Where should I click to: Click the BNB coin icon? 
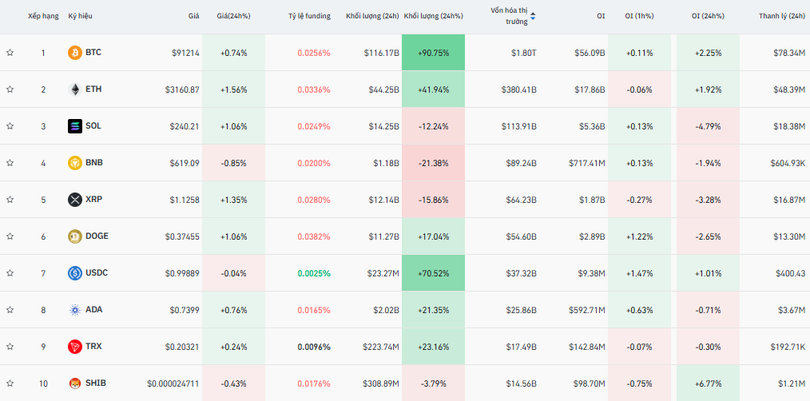coord(74,163)
